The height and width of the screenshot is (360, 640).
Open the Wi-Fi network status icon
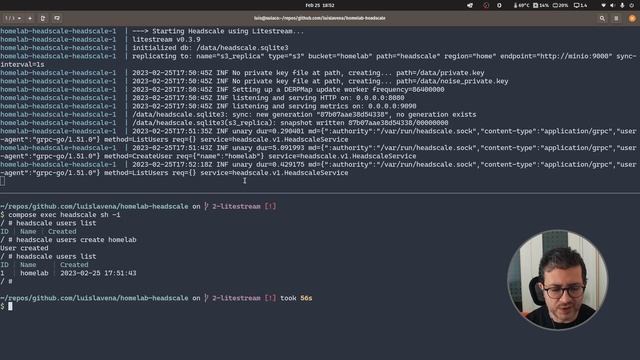[x=603, y=5]
